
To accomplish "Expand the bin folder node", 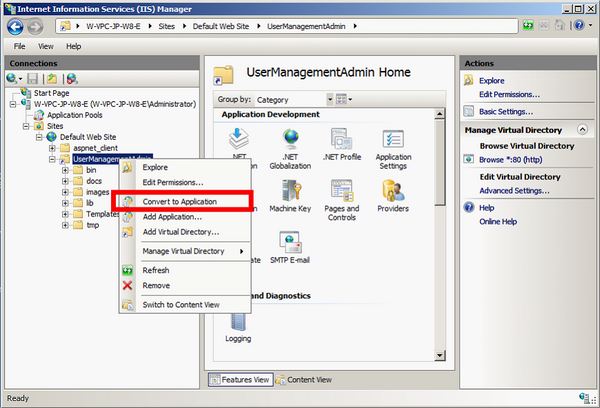I will pos(65,170).
